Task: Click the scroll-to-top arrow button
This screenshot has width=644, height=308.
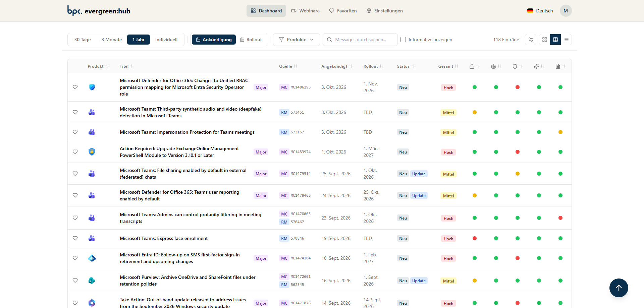Action: [619, 288]
